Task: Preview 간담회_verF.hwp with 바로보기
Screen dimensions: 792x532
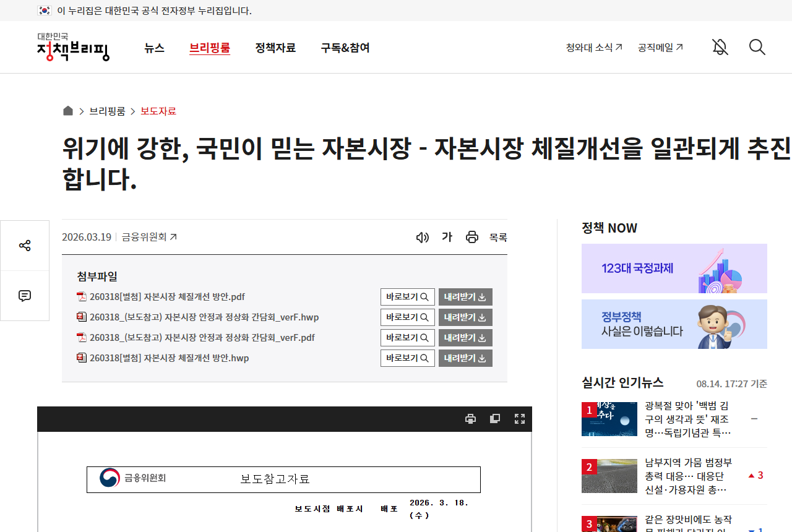Action: pos(408,317)
